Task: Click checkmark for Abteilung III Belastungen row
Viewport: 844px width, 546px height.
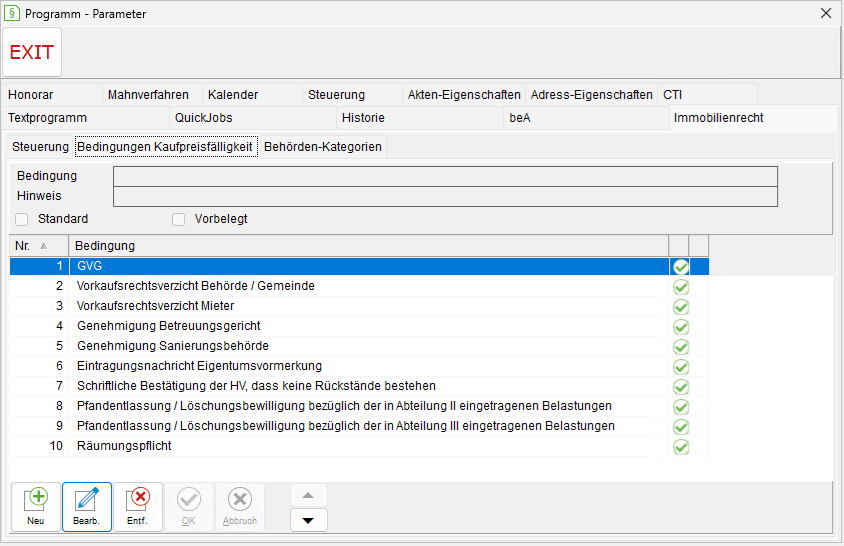Action: [x=681, y=426]
